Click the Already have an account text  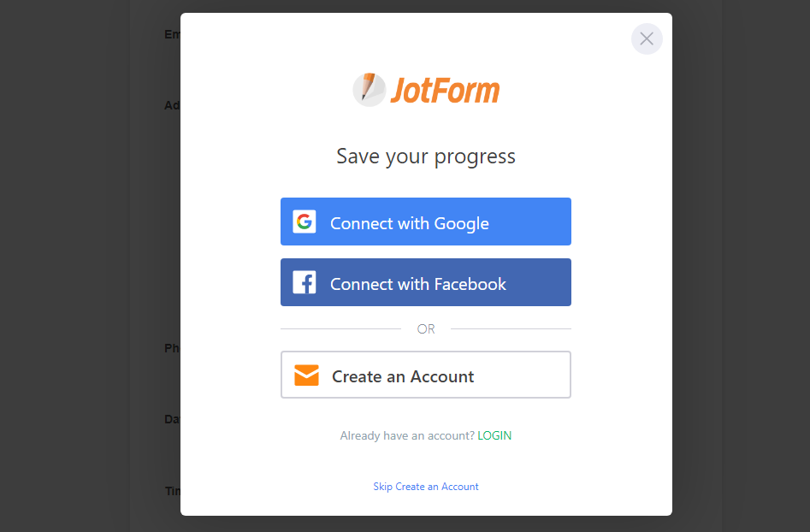[x=406, y=435]
